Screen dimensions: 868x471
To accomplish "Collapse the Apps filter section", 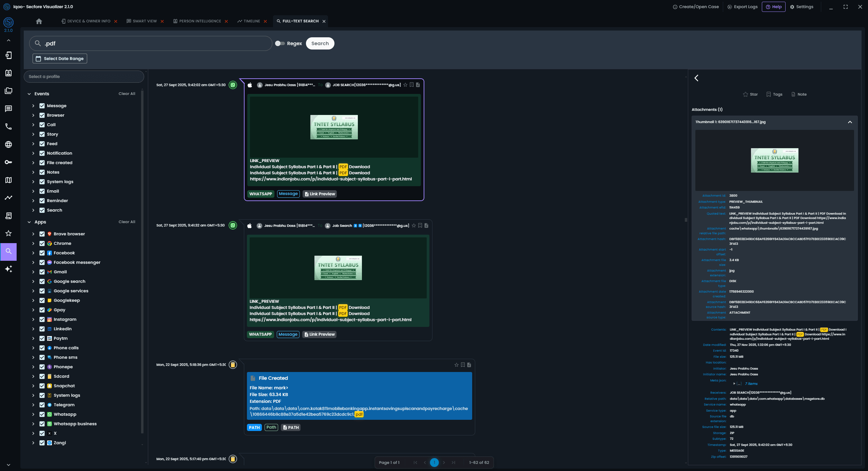I will [x=29, y=222].
